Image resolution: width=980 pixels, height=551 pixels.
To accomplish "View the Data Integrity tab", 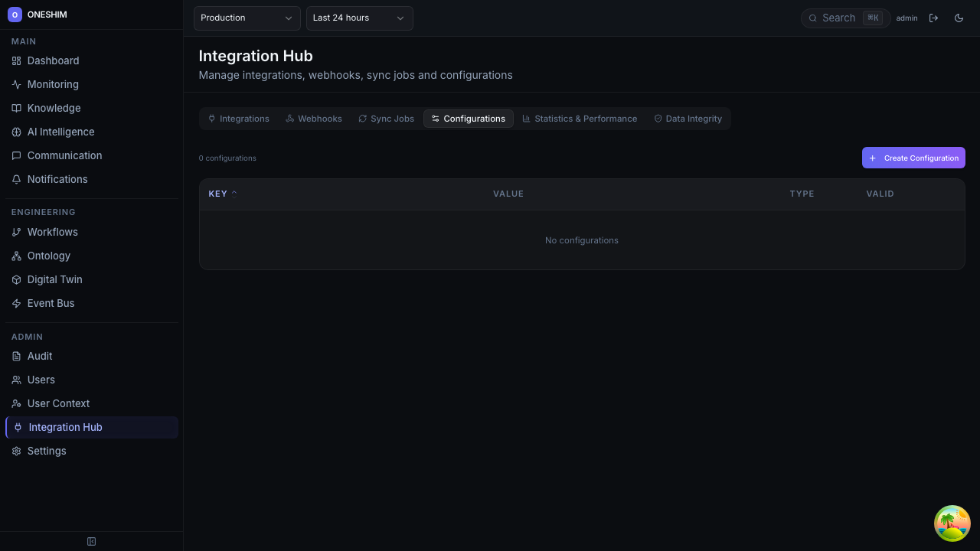I will pos(687,119).
